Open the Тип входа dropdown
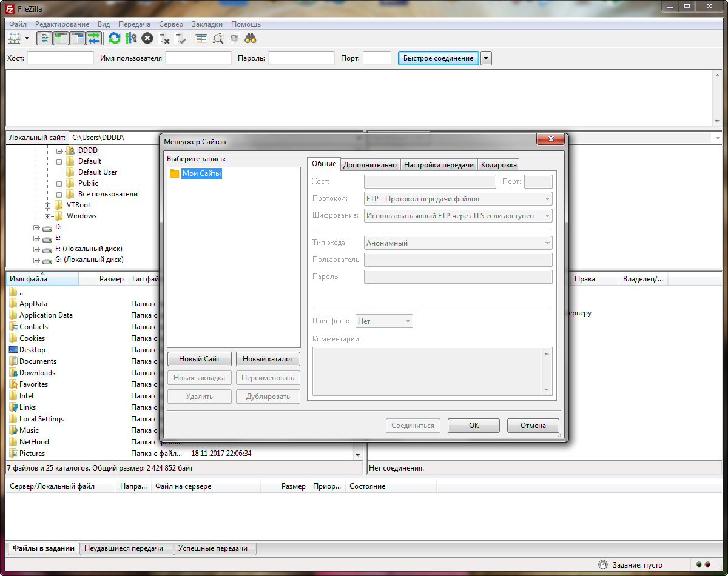This screenshot has height=576, width=728. point(458,243)
